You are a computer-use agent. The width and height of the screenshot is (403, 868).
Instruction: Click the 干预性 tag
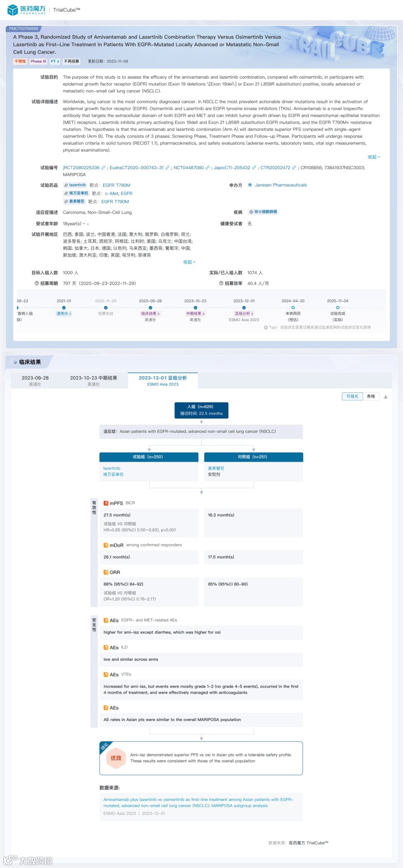[20, 61]
